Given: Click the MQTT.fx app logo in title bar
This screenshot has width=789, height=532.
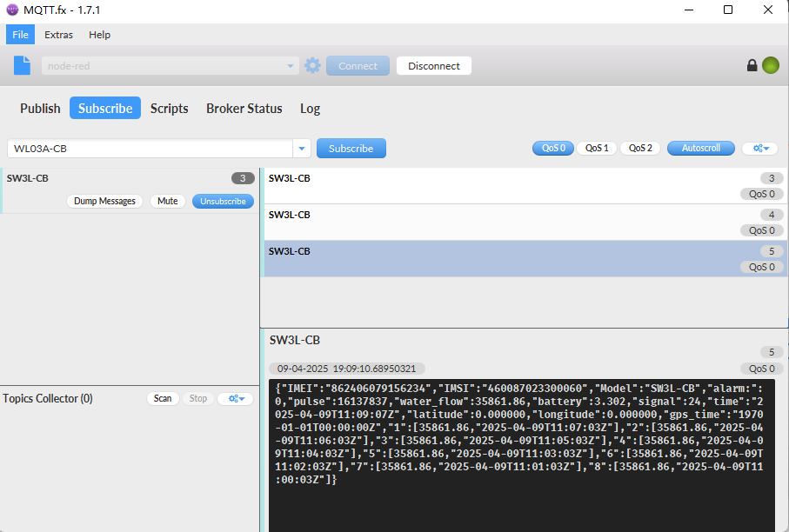Looking at the screenshot, I should pos(12,10).
